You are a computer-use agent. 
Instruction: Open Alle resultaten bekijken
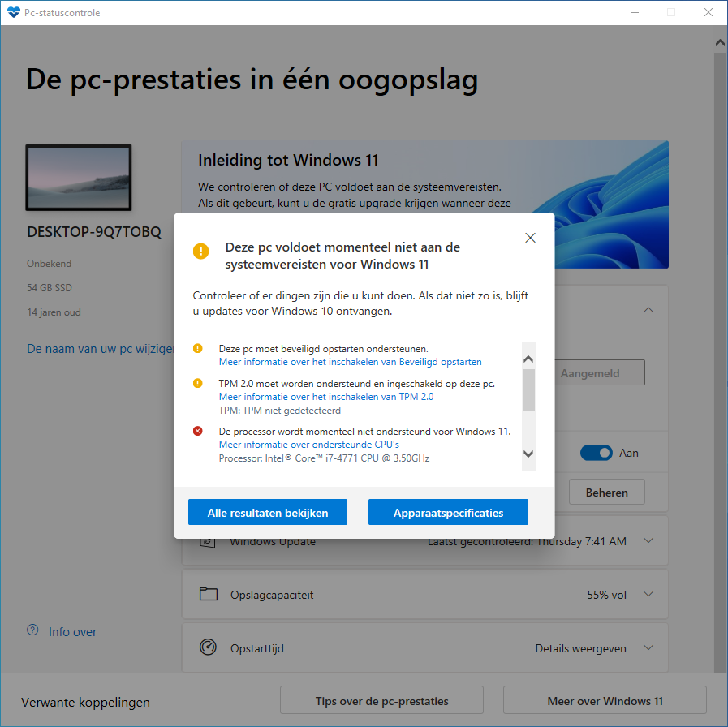pos(268,513)
